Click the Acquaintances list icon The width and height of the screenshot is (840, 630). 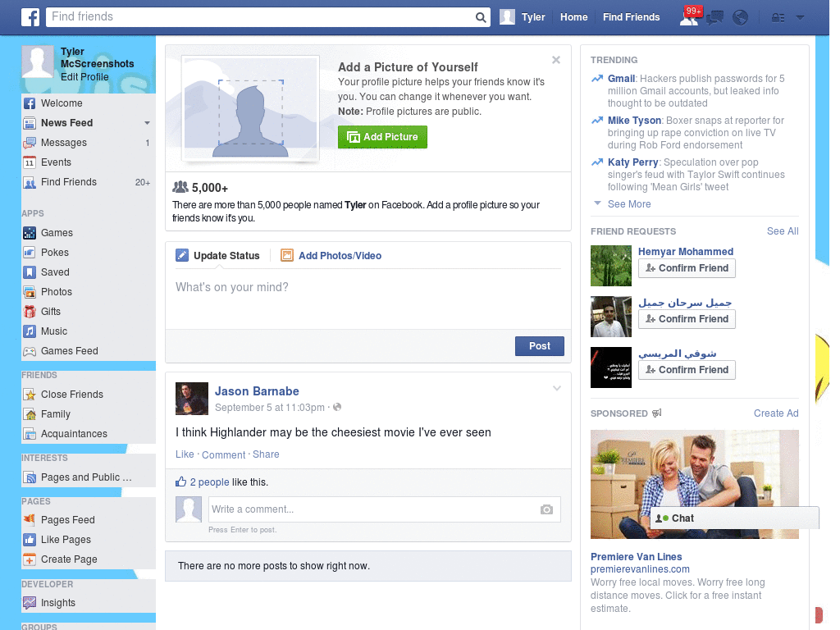pyautogui.click(x=30, y=434)
